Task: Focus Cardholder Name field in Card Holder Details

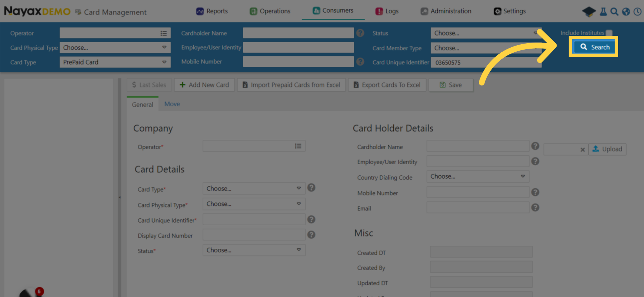Action: (478, 146)
